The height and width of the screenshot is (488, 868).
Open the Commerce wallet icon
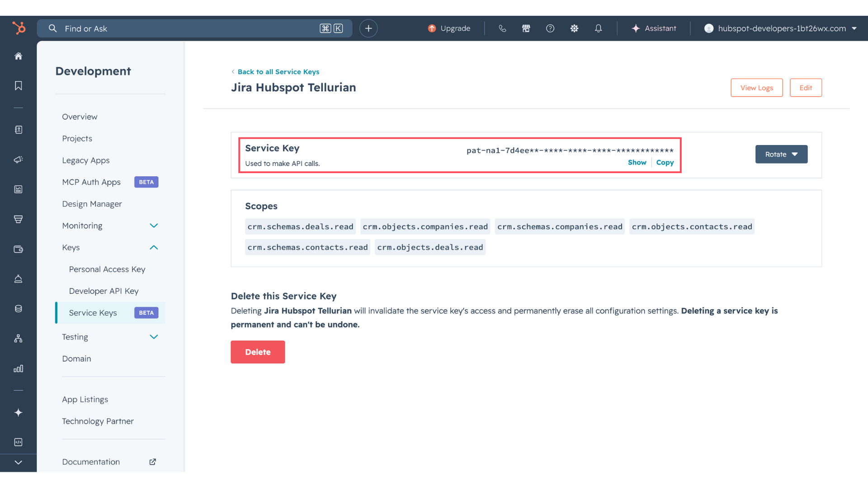(x=18, y=249)
